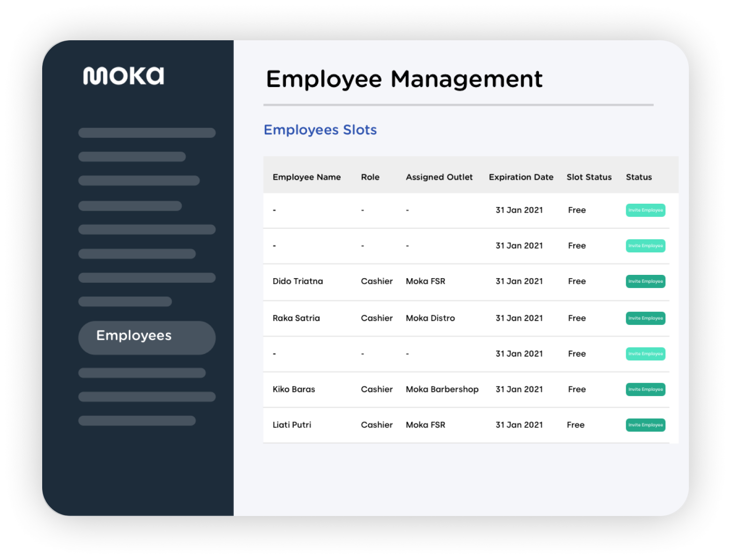The height and width of the screenshot is (560, 731).
Task: Sort by the Assigned Outlet column
Action: pos(439,177)
